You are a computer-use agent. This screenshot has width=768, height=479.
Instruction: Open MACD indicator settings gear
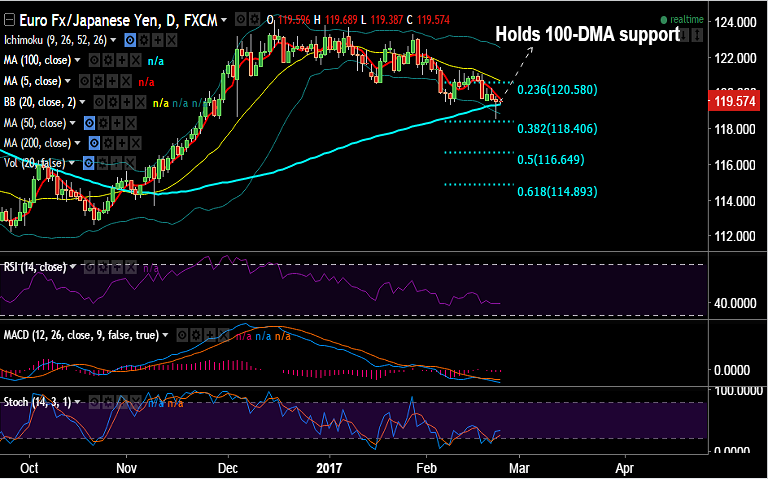tap(196, 335)
